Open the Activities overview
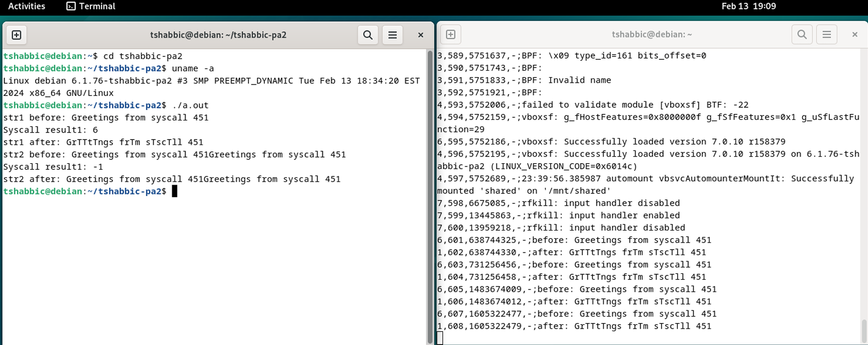This screenshot has height=345, width=868. pos(26,7)
